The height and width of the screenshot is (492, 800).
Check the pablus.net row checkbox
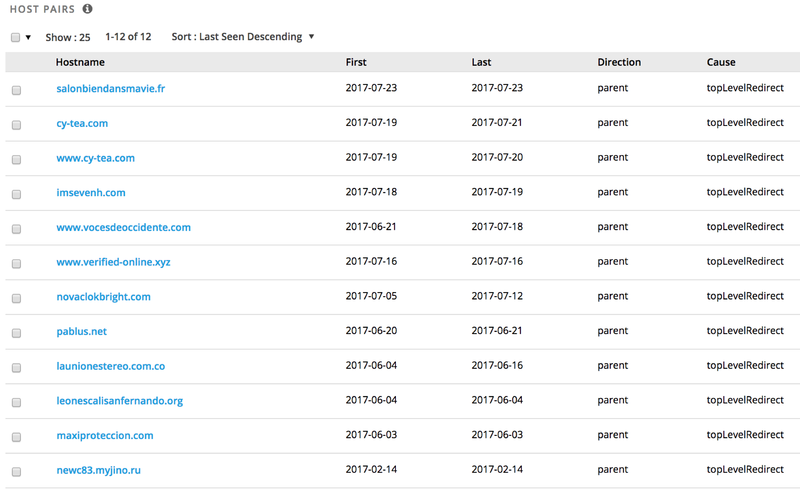(16, 333)
